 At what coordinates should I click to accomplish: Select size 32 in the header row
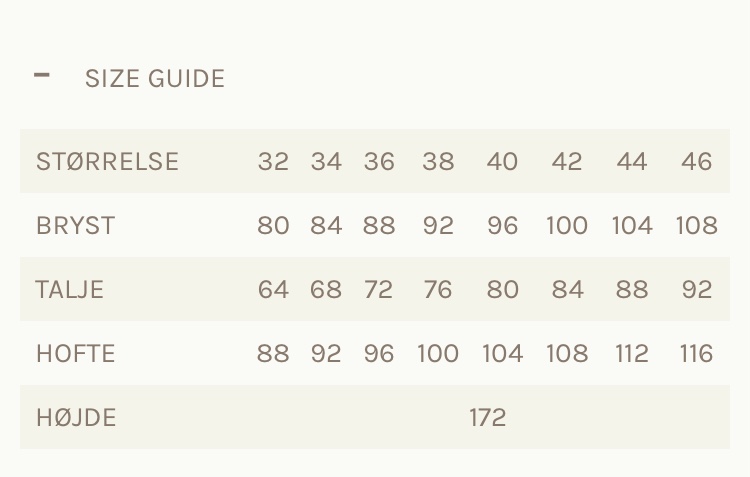273,161
